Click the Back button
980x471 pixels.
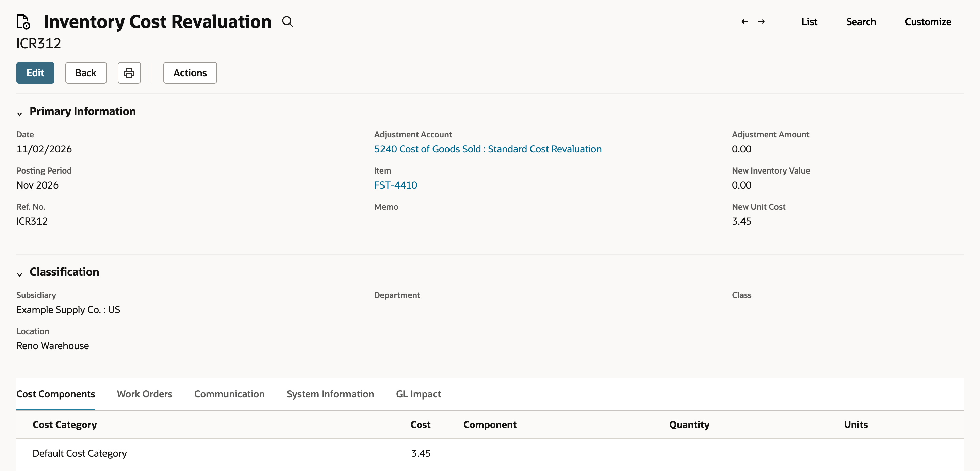click(86, 73)
